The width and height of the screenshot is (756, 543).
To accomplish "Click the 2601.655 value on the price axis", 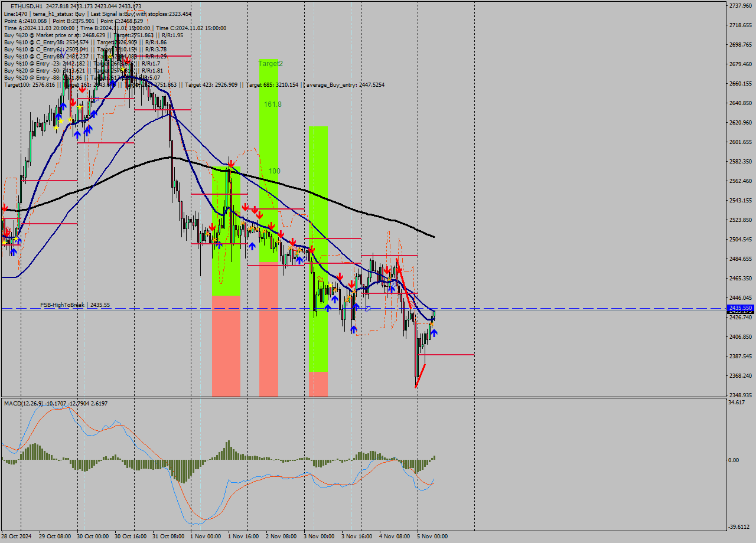I will (x=741, y=142).
